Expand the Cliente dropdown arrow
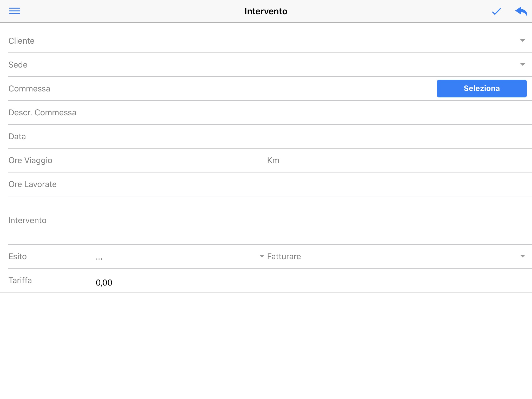Viewport: 532px width, 399px height. (x=523, y=41)
